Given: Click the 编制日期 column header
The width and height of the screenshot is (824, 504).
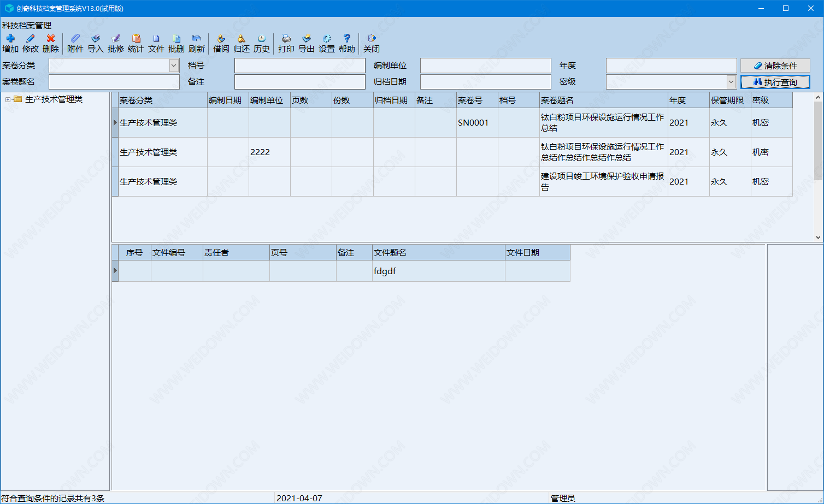Looking at the screenshot, I should pos(228,100).
